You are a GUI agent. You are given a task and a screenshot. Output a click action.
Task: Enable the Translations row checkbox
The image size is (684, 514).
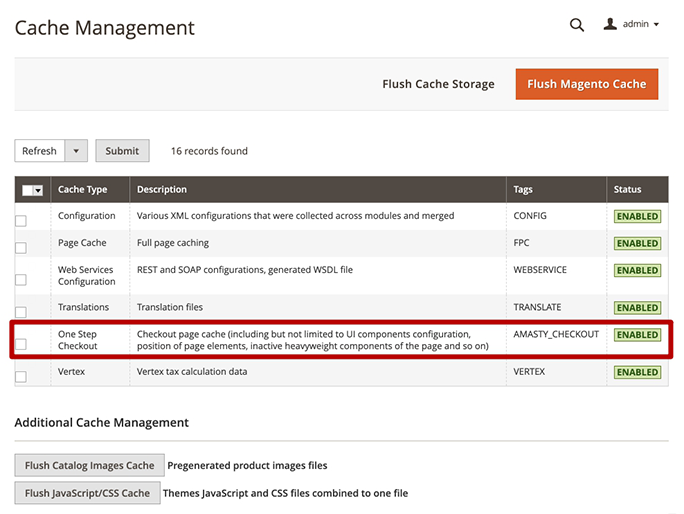click(21, 312)
